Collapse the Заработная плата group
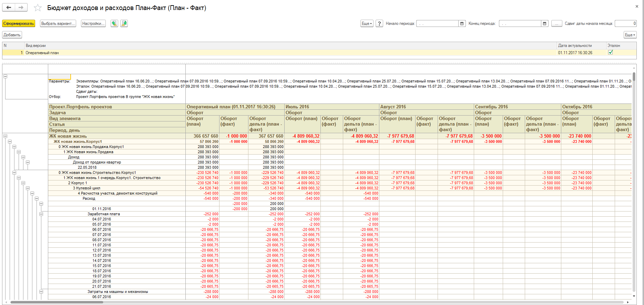Viewport: 644px width, 305px height. 41,214
